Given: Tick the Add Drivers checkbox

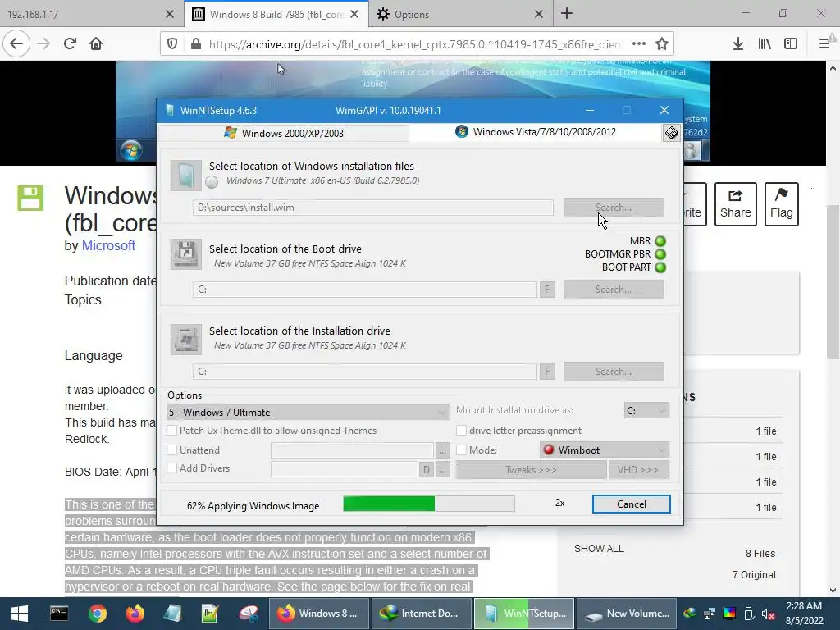Looking at the screenshot, I should [x=172, y=468].
